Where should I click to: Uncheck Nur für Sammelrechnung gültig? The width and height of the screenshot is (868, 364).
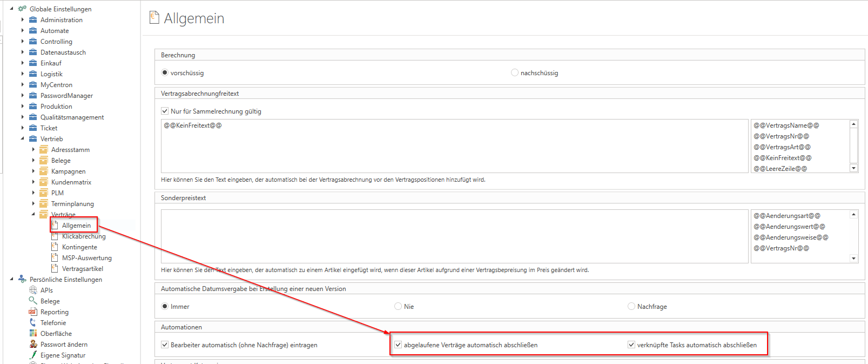point(165,111)
